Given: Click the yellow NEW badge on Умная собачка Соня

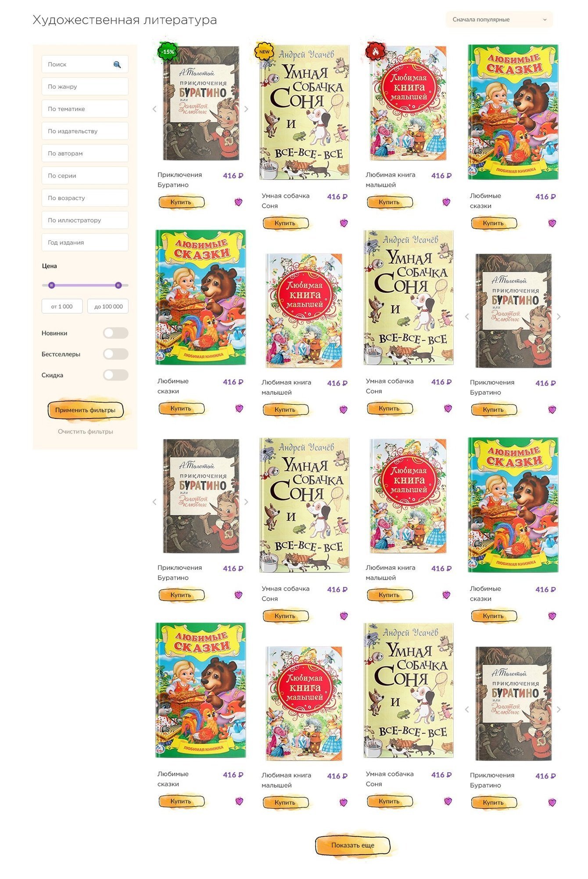Looking at the screenshot, I should pos(264,52).
